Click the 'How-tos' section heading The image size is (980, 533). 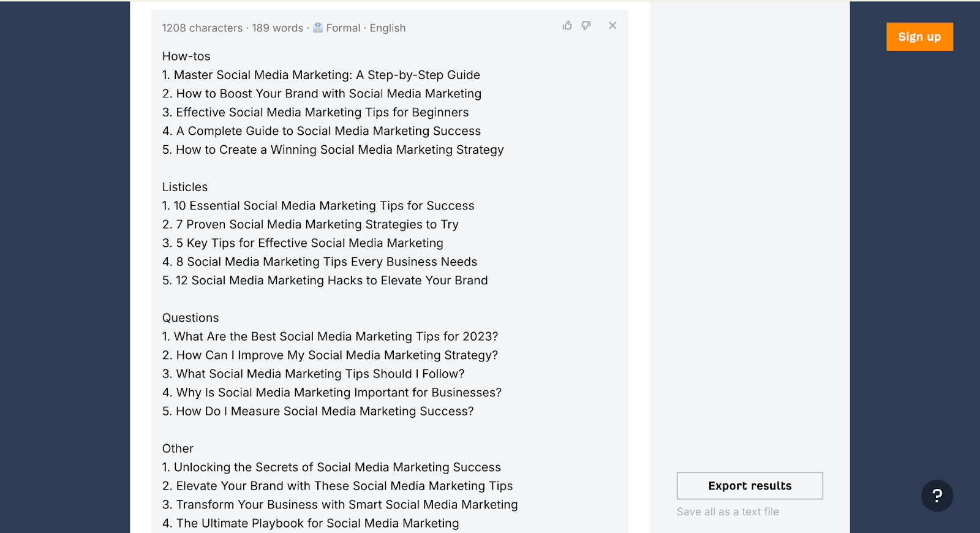tap(186, 56)
